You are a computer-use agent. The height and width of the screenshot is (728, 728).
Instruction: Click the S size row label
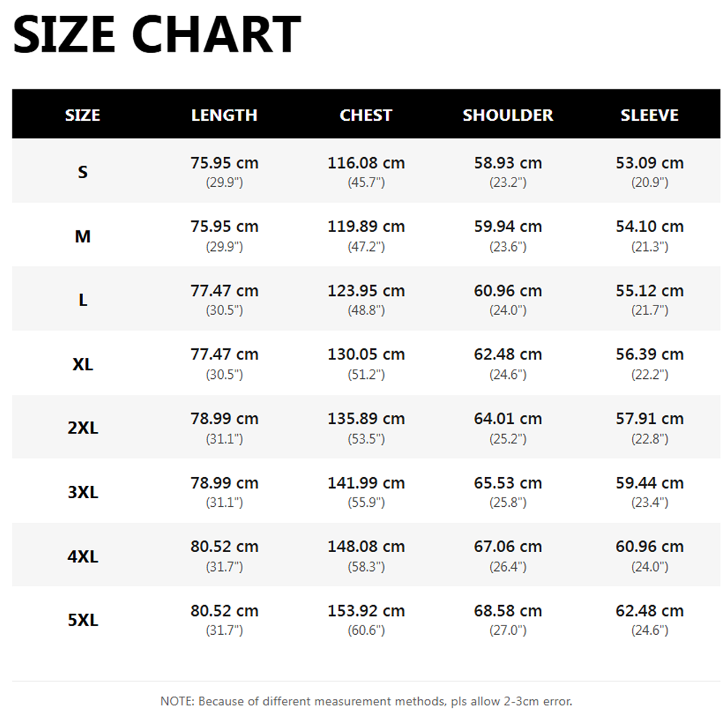coord(83,172)
